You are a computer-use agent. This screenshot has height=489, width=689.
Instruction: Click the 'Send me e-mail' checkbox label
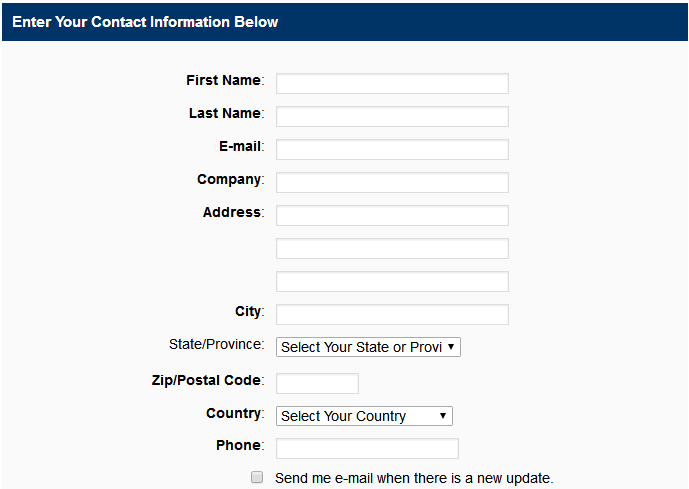[414, 478]
